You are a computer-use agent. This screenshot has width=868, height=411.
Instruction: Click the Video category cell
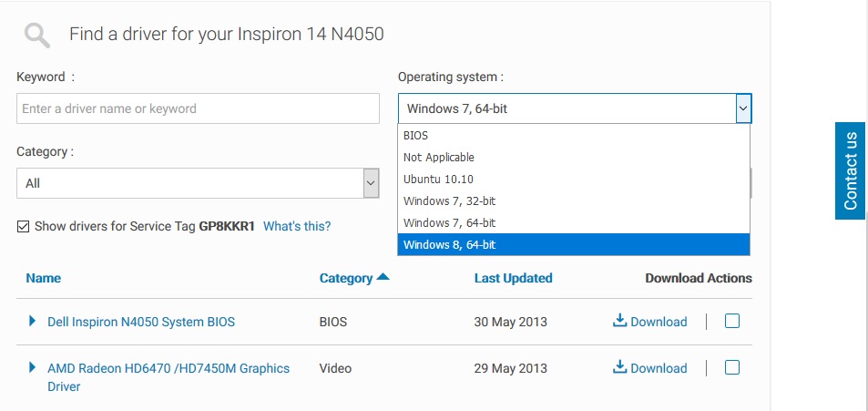pos(335,368)
